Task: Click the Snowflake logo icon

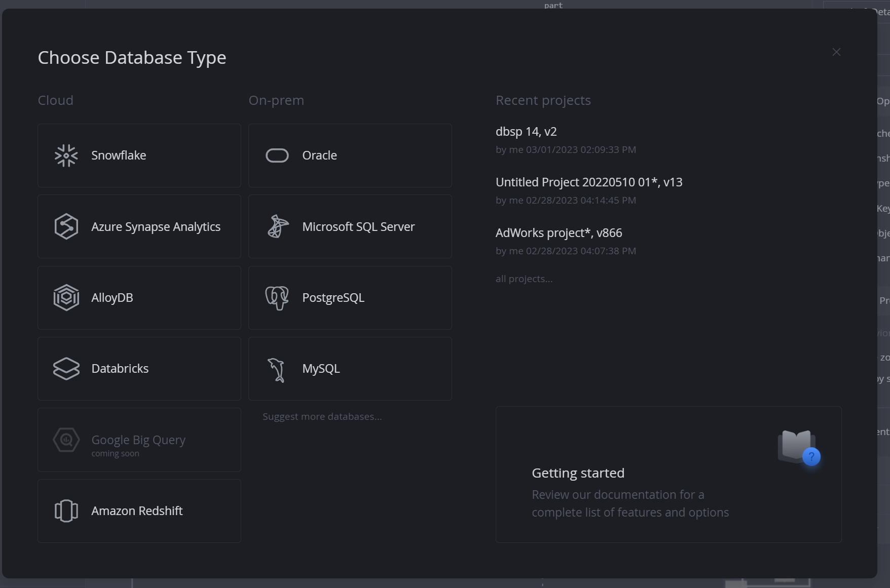Action: tap(66, 155)
